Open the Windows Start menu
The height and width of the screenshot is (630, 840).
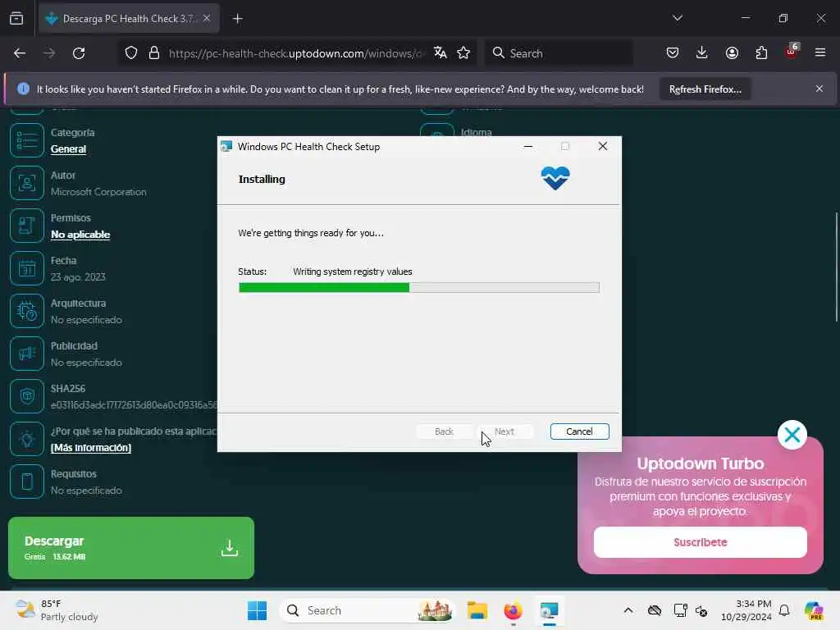[x=257, y=610]
